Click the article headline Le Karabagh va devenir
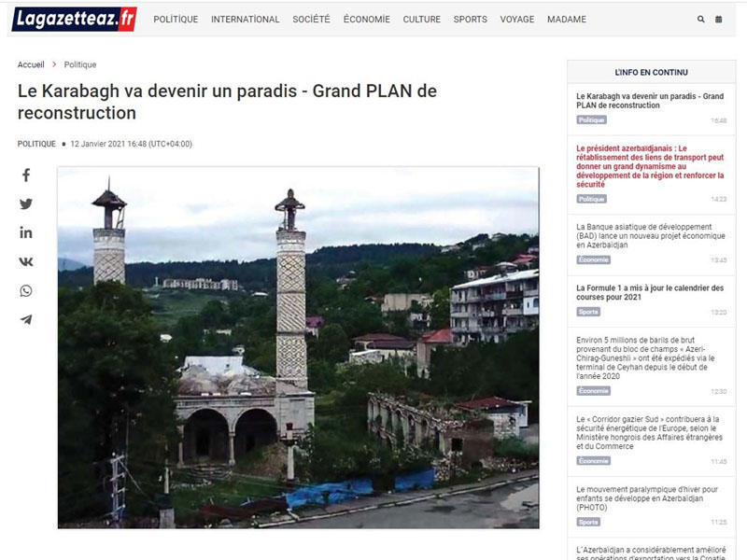 [227, 102]
